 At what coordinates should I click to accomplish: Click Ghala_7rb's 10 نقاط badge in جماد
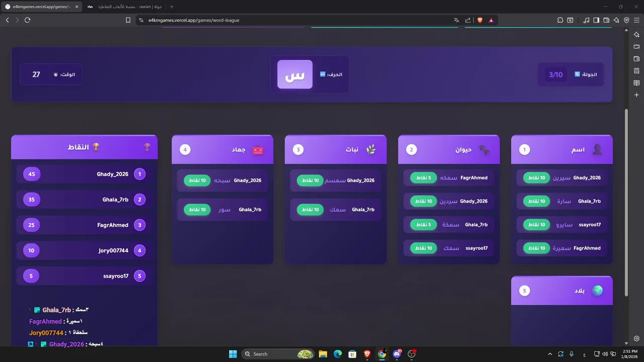pyautogui.click(x=197, y=210)
